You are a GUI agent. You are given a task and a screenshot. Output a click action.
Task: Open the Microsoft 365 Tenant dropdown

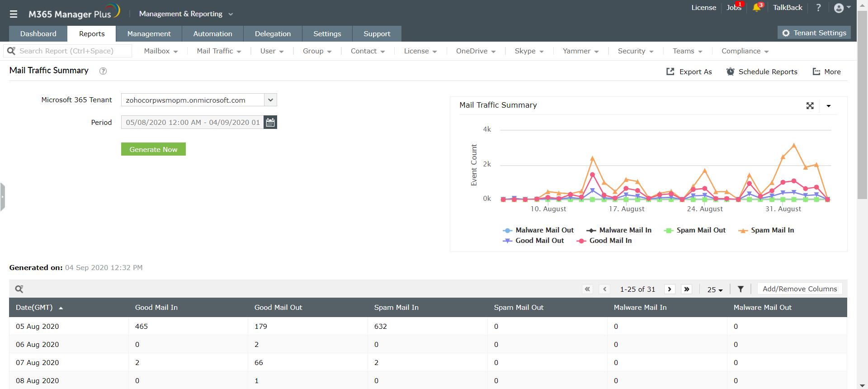tap(270, 100)
